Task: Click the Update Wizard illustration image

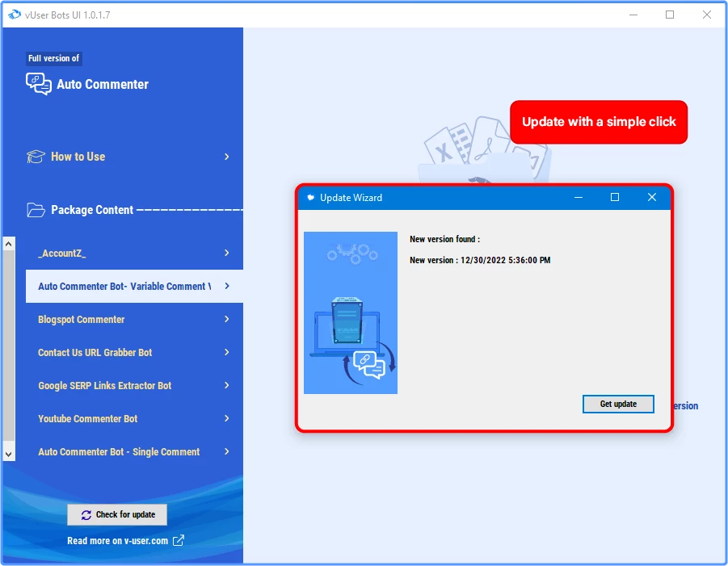Action: point(351,312)
